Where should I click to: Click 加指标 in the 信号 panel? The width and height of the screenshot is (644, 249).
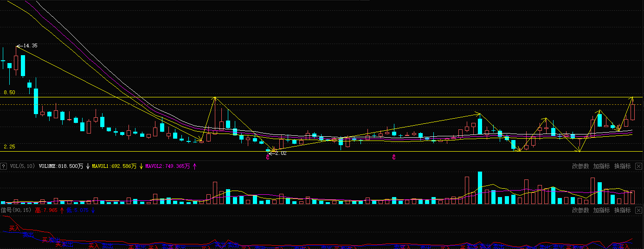[601, 211]
